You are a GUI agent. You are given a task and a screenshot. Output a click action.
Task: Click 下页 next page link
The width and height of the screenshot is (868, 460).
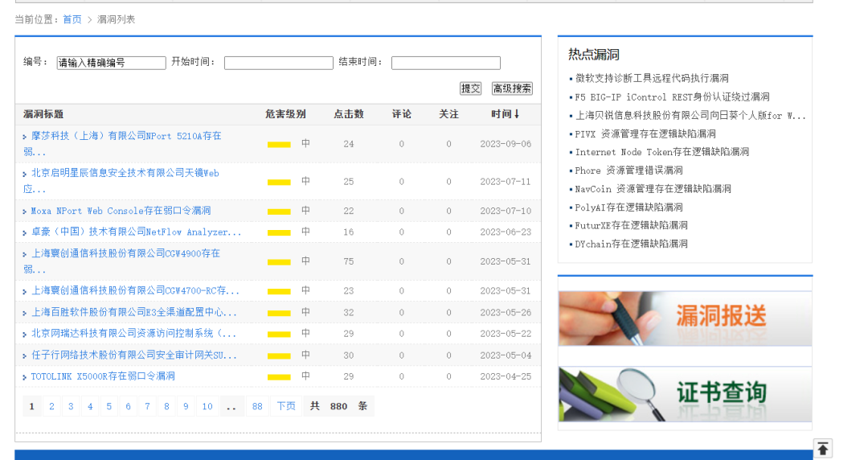pos(286,406)
